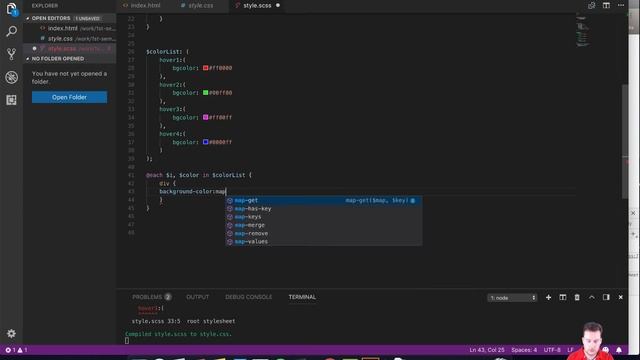640x360 pixels.
Task: Collapse the No Folder Opened section
Action: pyautogui.click(x=69, y=59)
